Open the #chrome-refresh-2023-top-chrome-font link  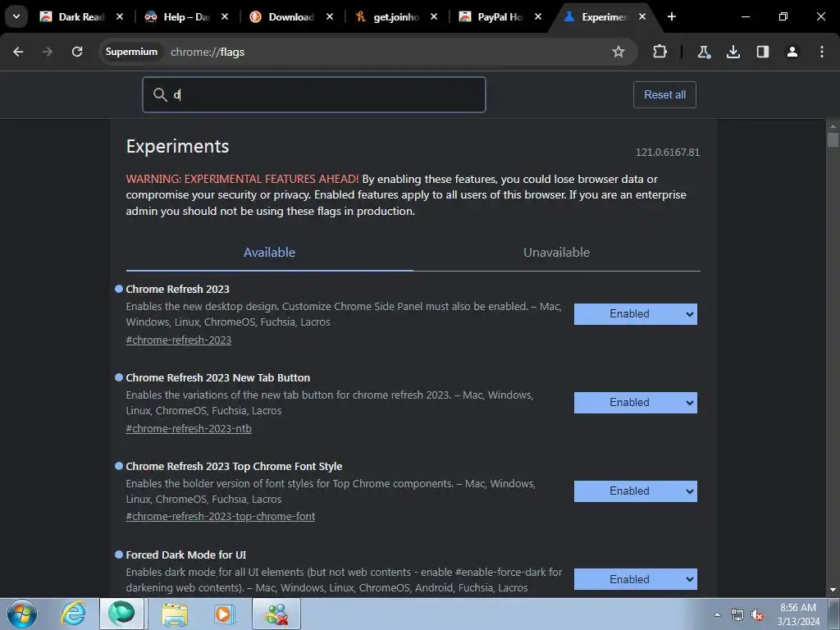tap(220, 517)
